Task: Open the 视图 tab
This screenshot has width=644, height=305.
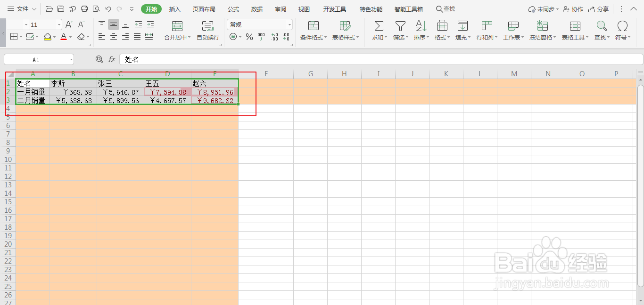Action: 304,9
